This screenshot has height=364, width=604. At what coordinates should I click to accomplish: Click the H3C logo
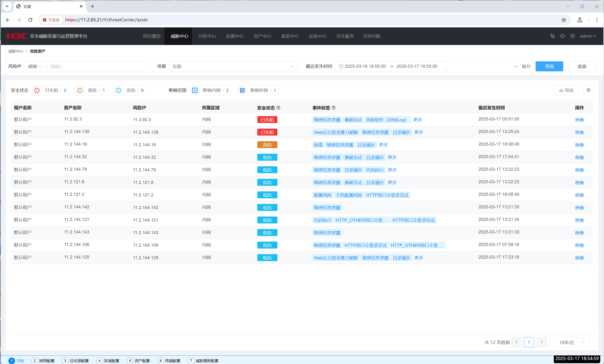(17, 36)
